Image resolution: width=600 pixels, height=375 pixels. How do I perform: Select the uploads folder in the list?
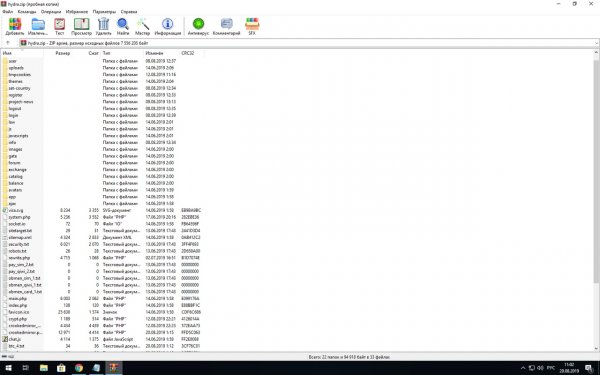(x=16, y=68)
